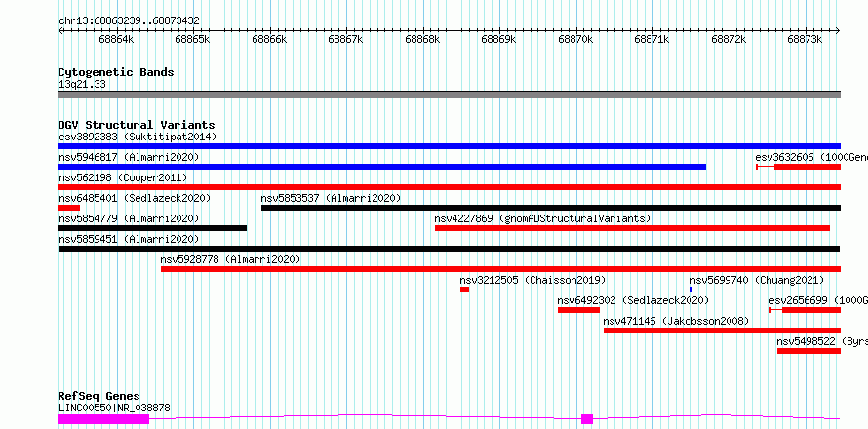Open the nsv5498522 variant label

click(x=822, y=341)
